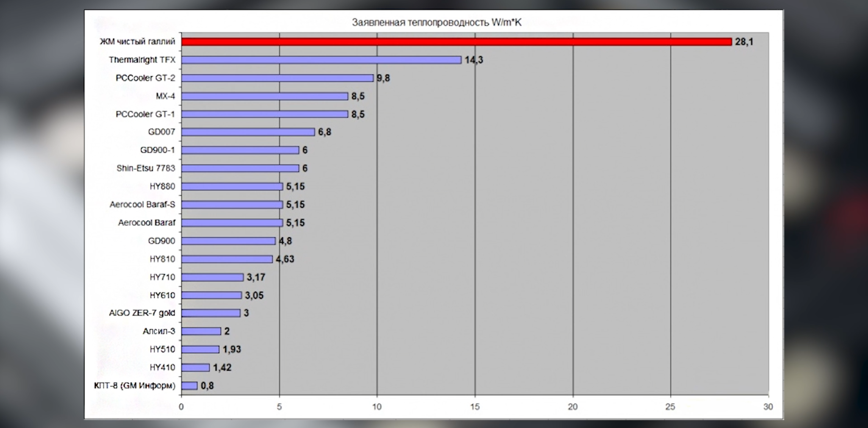Click the value '3,17'
The image size is (868, 428).
256,277
